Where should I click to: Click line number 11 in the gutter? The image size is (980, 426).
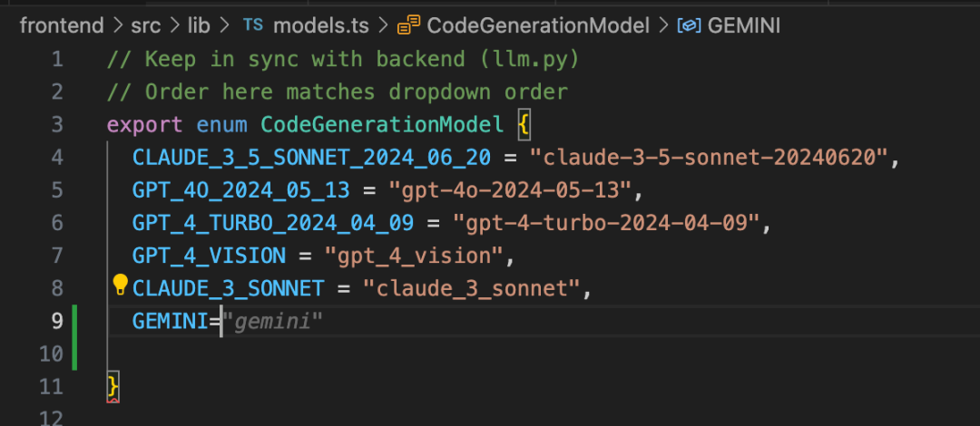tap(51, 386)
